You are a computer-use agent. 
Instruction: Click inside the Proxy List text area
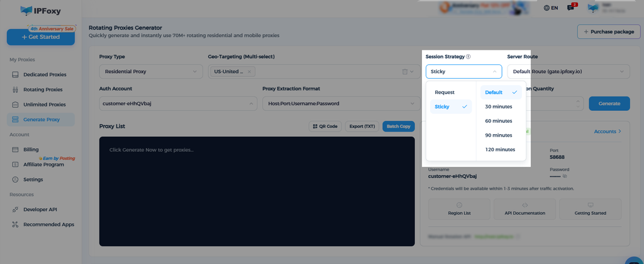[257, 191]
